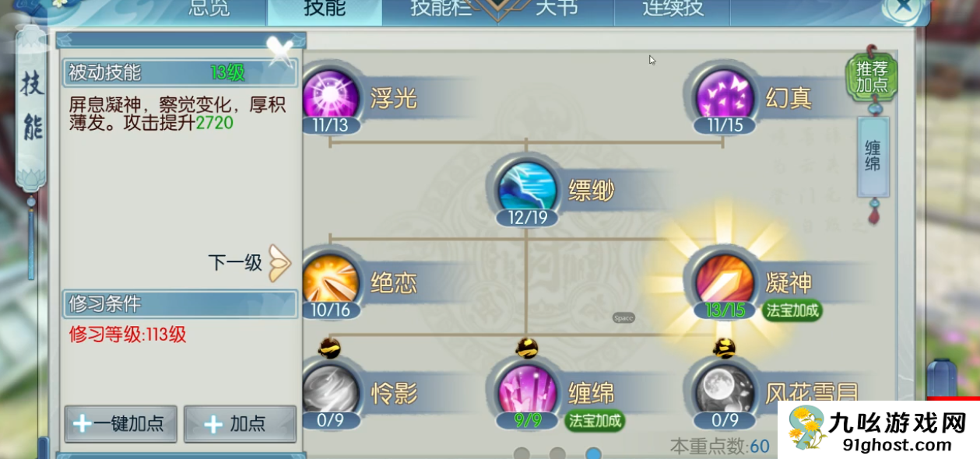Open the 缥缈 blue skill icon
980x459 pixels.
click(527, 188)
